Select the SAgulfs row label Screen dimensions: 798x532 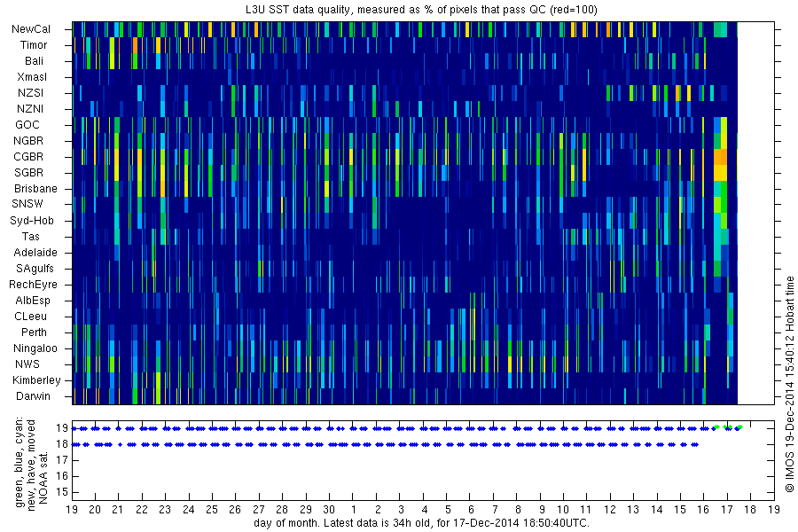tap(35, 269)
